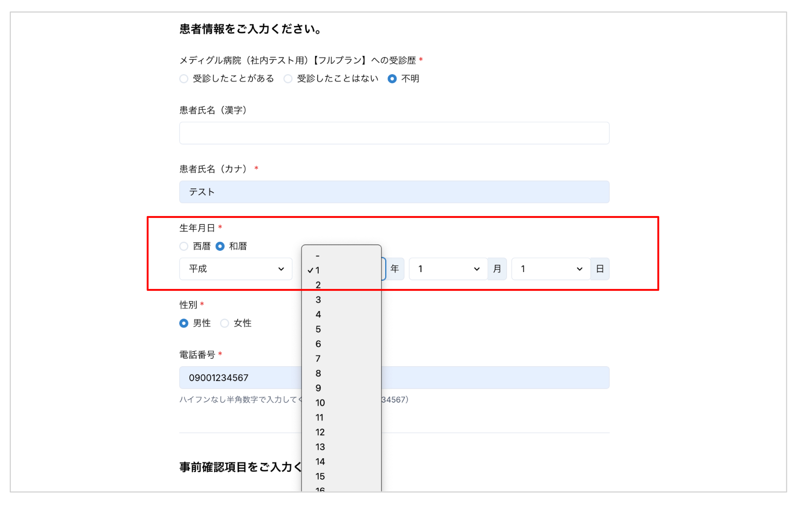Open the month dropdown before 月
The image size is (812, 506).
pyautogui.click(x=448, y=269)
